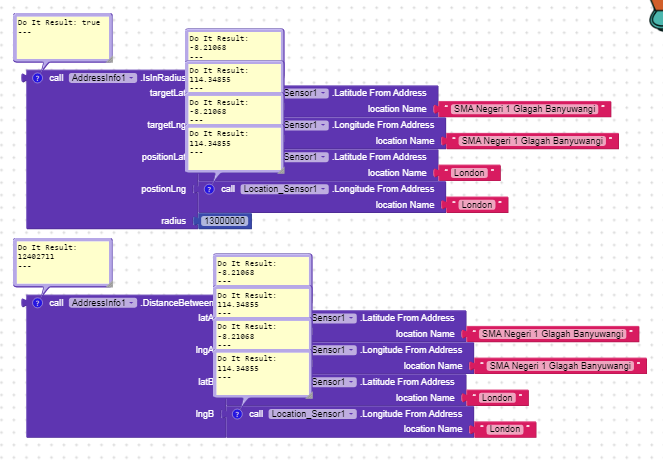Click help icon on lngB Location_Sensor1 call
This screenshot has height=465, width=663.
(x=237, y=414)
